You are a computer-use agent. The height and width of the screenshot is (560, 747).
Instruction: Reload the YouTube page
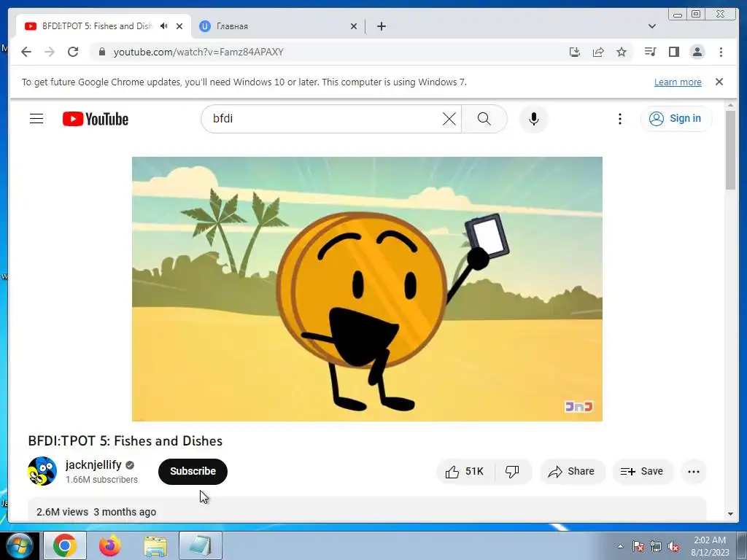(73, 52)
